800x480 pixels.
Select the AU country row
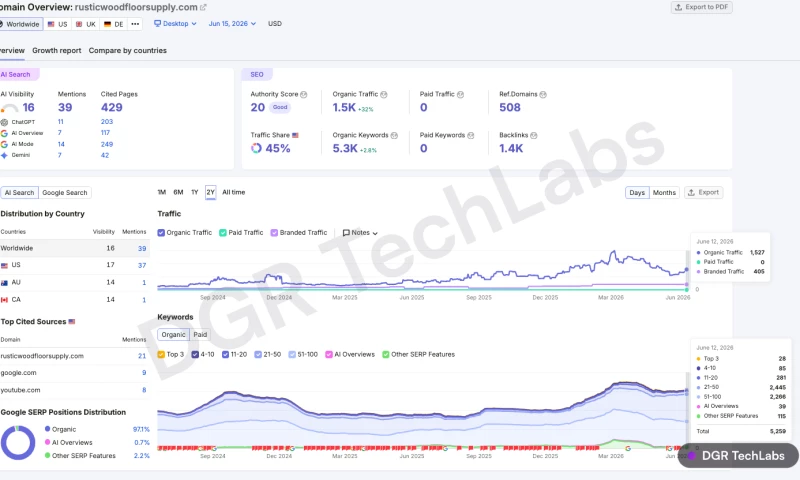(x=74, y=283)
